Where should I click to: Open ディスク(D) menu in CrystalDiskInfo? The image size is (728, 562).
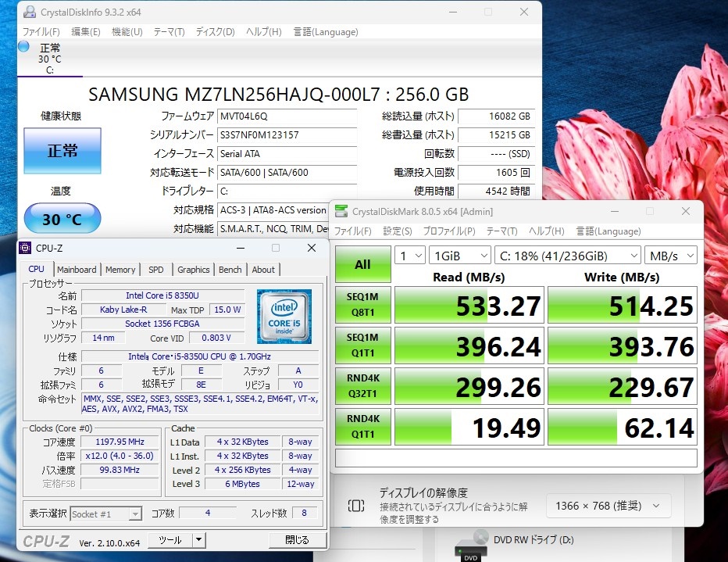(x=215, y=32)
